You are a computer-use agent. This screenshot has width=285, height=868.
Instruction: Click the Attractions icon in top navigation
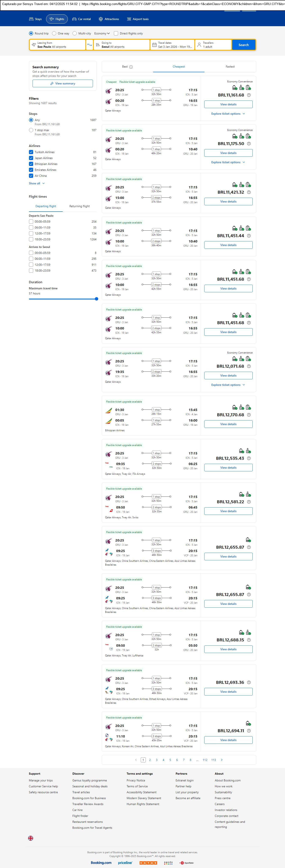pos(101,19)
